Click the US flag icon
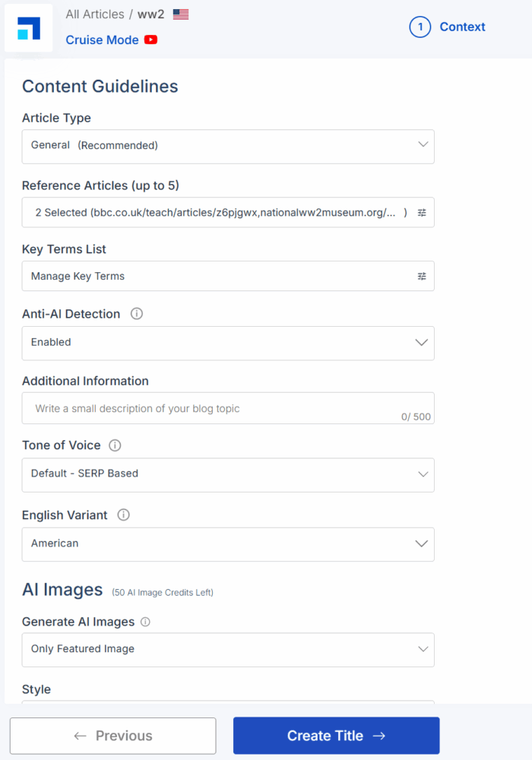This screenshot has width=532, height=760. coord(181,14)
